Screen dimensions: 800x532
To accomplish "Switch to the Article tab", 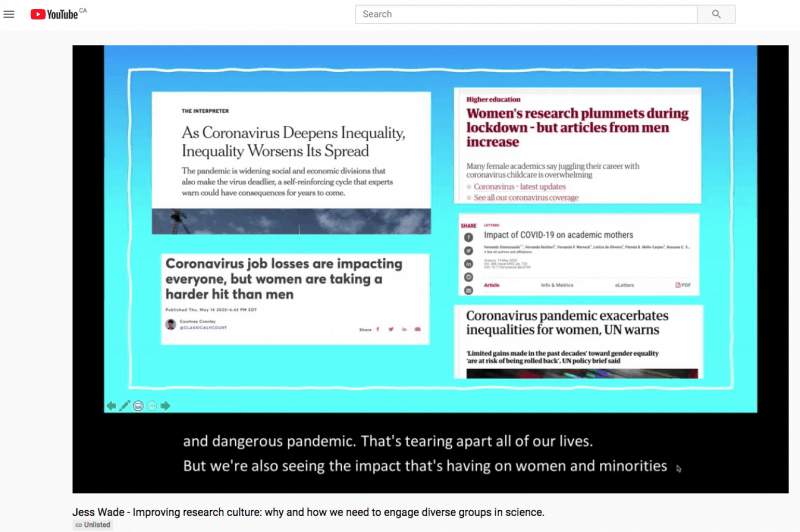I will (x=492, y=285).
